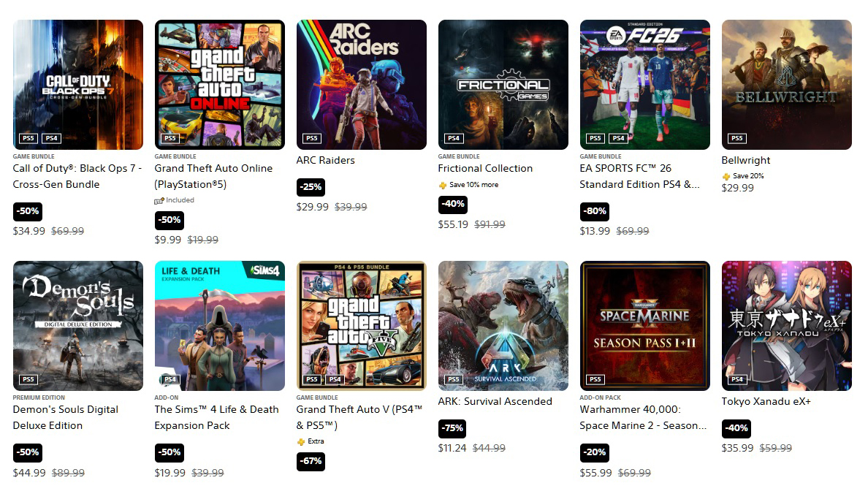Select the Frictional Collection cover art
The height and width of the screenshot is (502, 868).
[503, 85]
